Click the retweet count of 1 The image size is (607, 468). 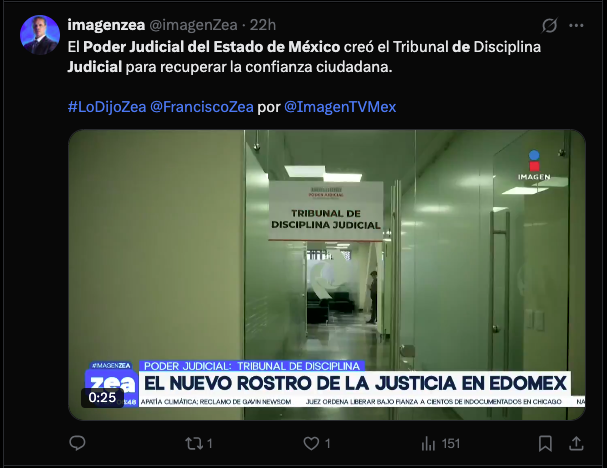coord(209,444)
